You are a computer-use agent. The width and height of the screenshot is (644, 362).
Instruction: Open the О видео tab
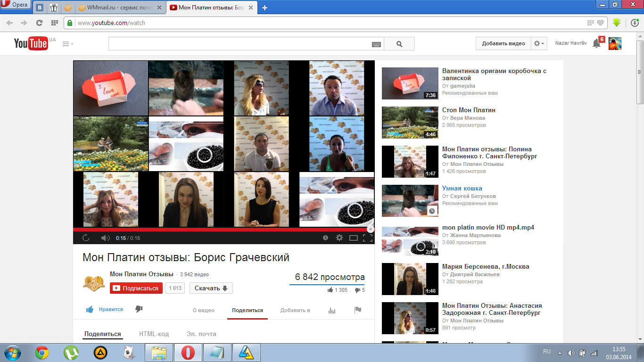point(204,310)
